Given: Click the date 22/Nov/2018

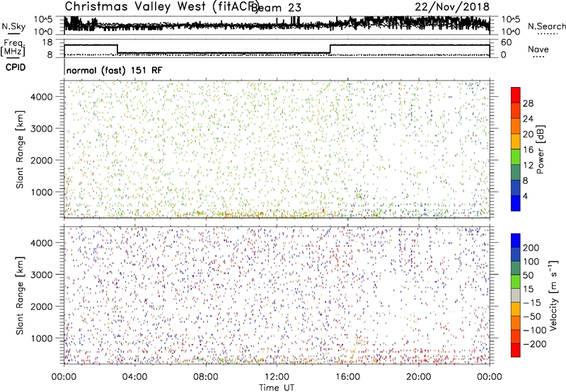Looking at the screenshot, I should pos(452,7).
